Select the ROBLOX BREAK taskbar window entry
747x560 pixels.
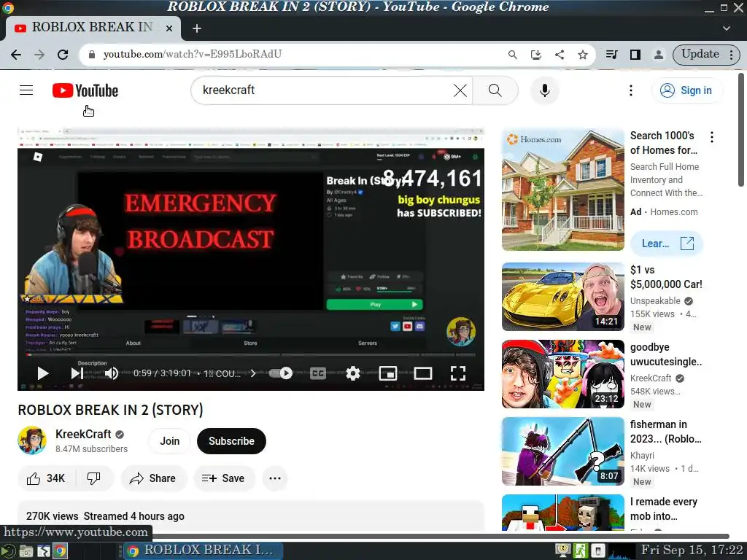point(204,551)
